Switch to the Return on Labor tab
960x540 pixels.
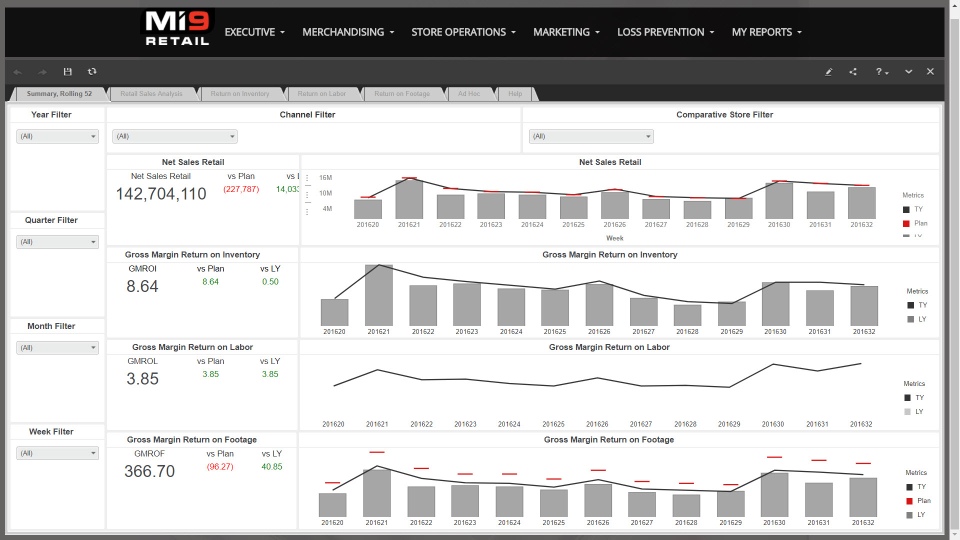pos(321,94)
